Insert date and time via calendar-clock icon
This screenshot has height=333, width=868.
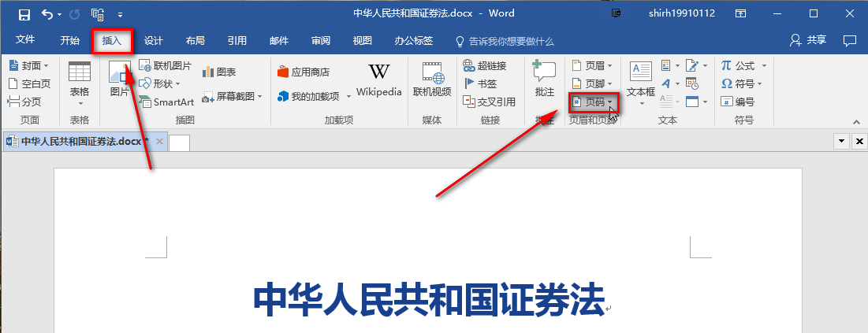[692, 83]
